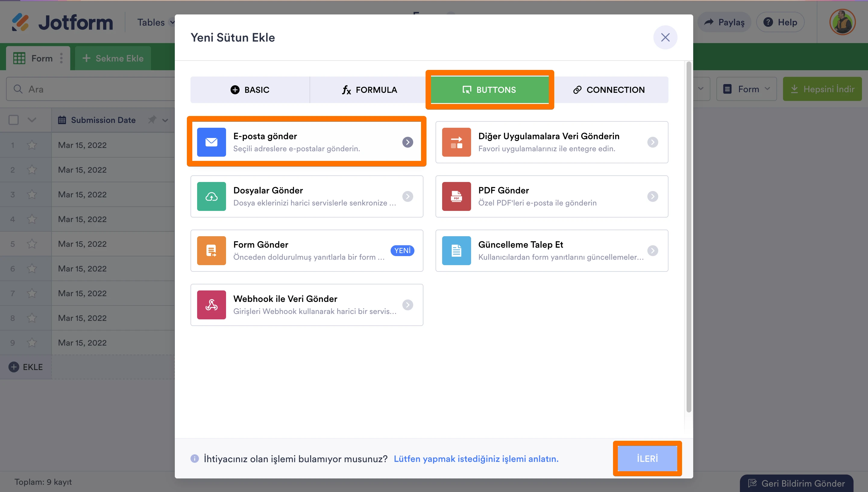This screenshot has width=868, height=492.
Task: Open the 'Lütfen yapmak istediğiniz işlemi anlatın' link
Action: 476,459
